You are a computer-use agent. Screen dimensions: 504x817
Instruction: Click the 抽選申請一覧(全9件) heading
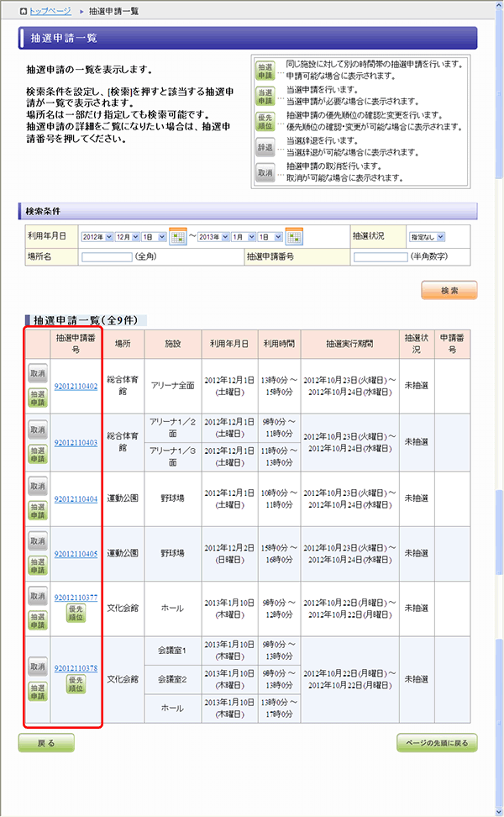tap(86, 320)
